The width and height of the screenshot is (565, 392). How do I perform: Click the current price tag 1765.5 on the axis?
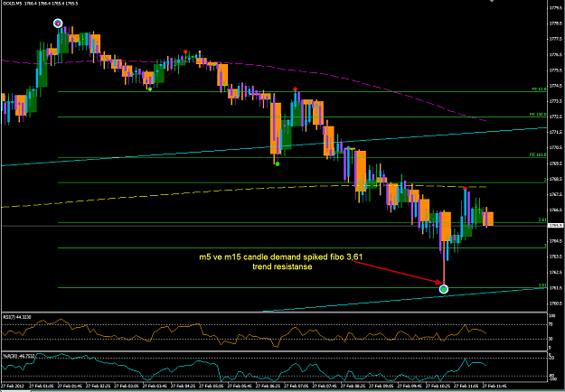[x=556, y=225]
